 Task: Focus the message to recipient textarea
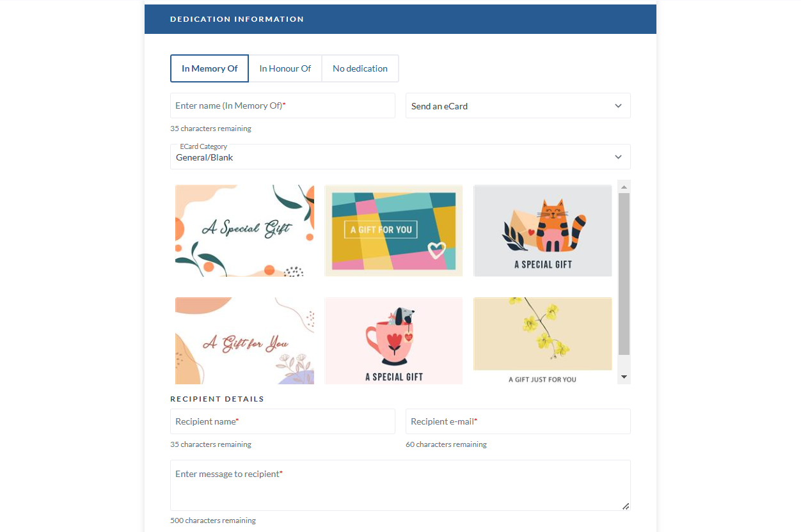[400, 485]
